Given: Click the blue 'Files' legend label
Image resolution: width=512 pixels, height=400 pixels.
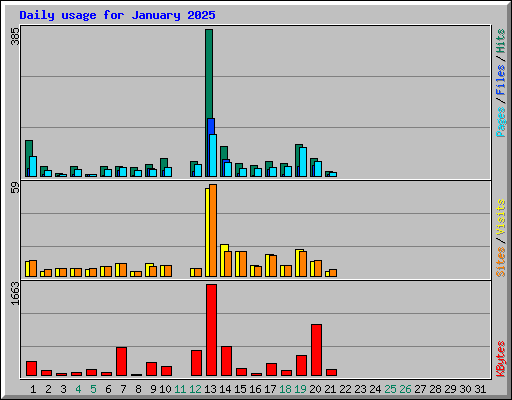Looking at the screenshot, I should click(500, 79).
